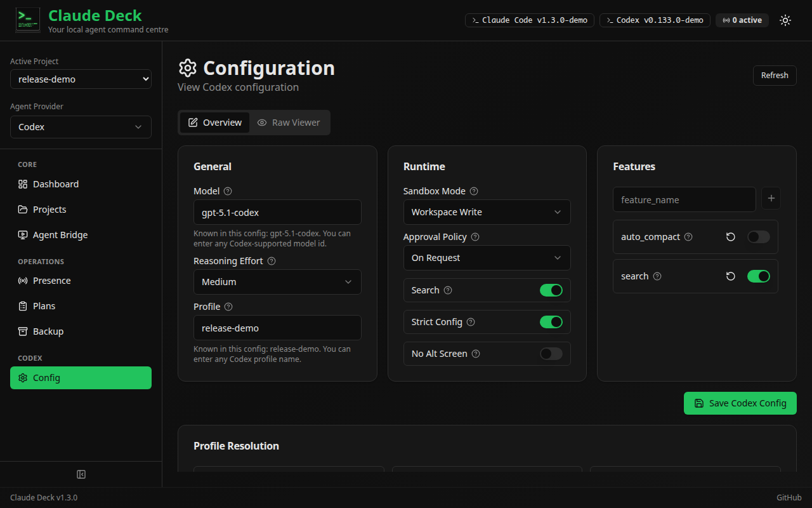This screenshot has width=812, height=508.
Task: Open Sandbox Mode Workspace Write dropdown
Action: click(x=487, y=212)
